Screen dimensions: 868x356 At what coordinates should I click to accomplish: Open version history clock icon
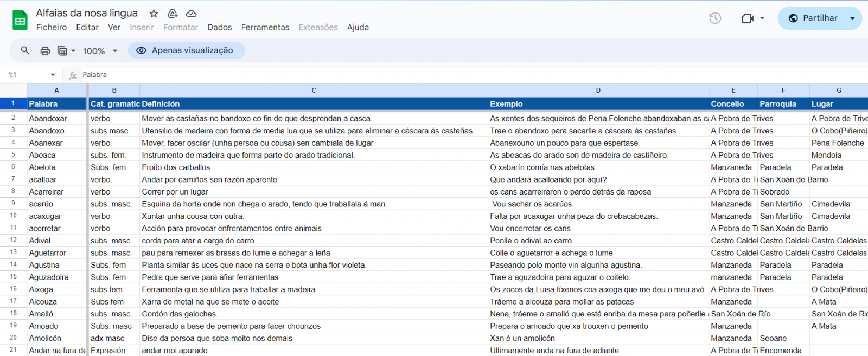[715, 18]
